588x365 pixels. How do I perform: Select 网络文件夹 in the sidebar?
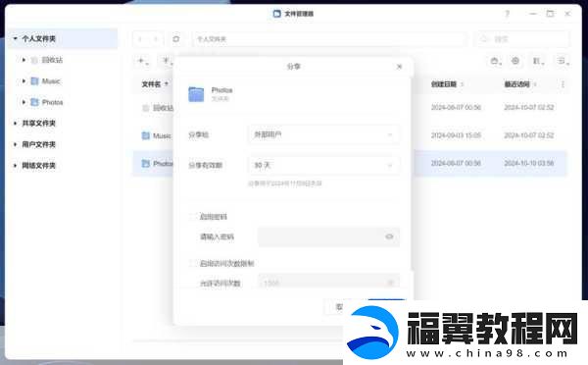pyautogui.click(x=38, y=165)
